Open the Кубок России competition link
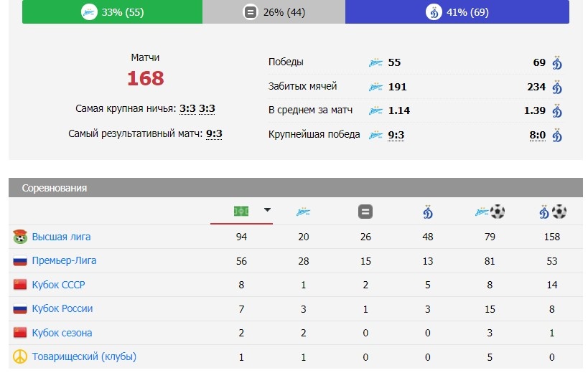This screenshot has width=588, height=383. pos(62,309)
